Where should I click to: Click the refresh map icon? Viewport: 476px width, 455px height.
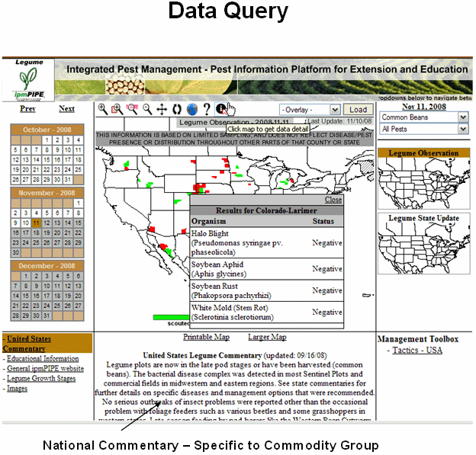176,109
